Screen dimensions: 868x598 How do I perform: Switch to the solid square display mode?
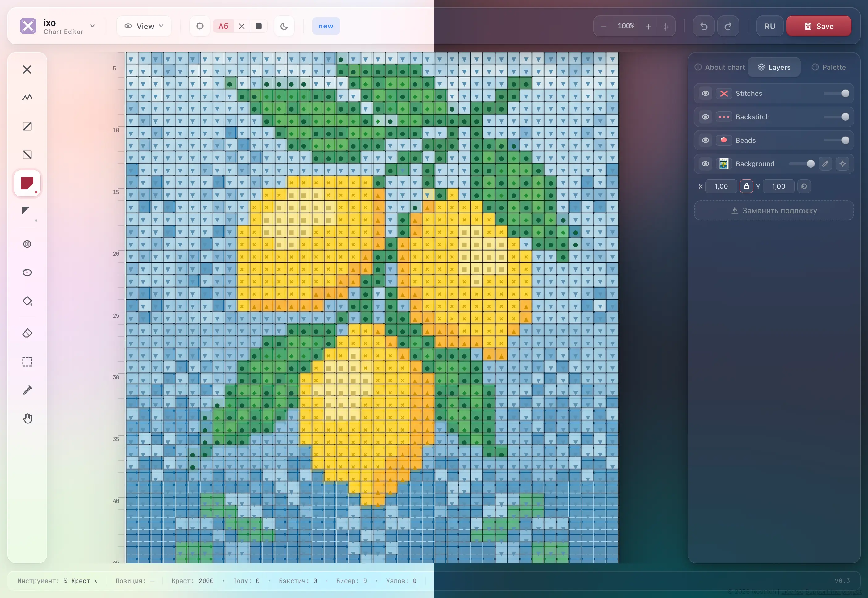(259, 26)
